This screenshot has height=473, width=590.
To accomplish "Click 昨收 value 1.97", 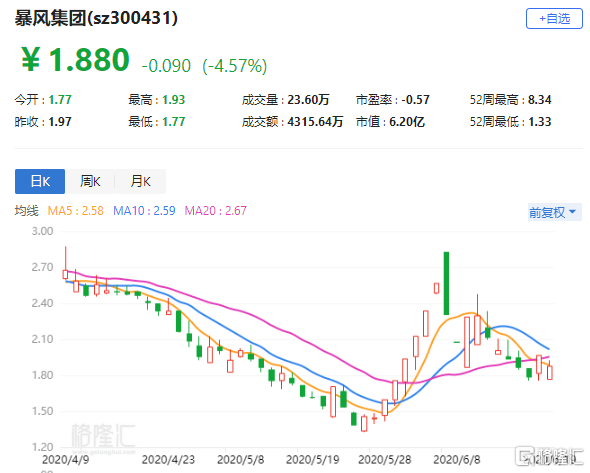I will (60, 122).
